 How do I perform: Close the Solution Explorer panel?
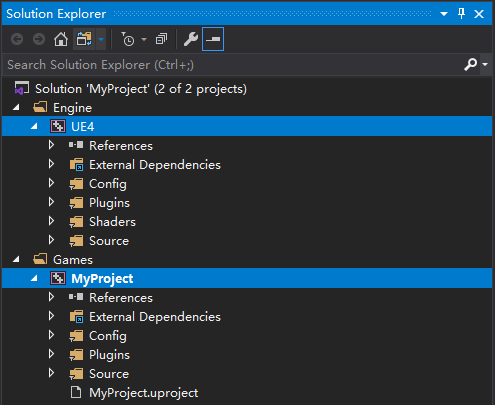[x=479, y=14]
